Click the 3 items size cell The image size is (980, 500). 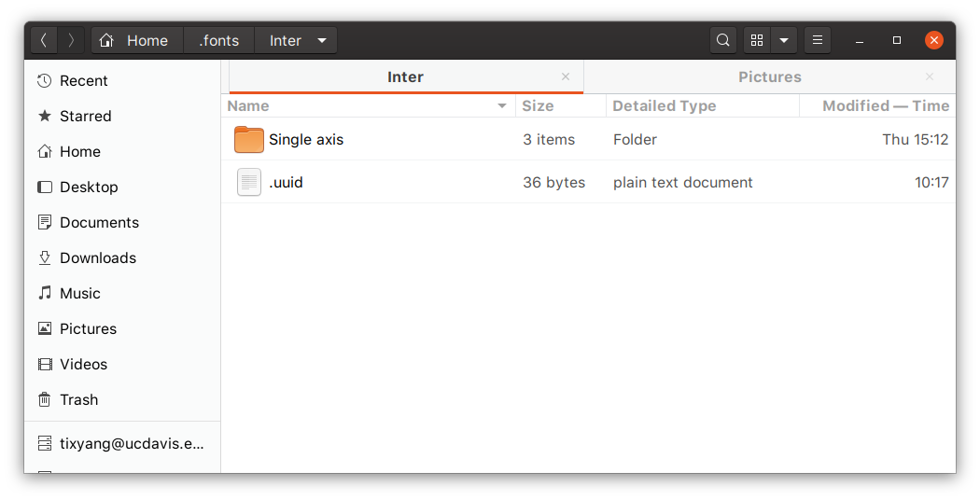[x=549, y=139]
